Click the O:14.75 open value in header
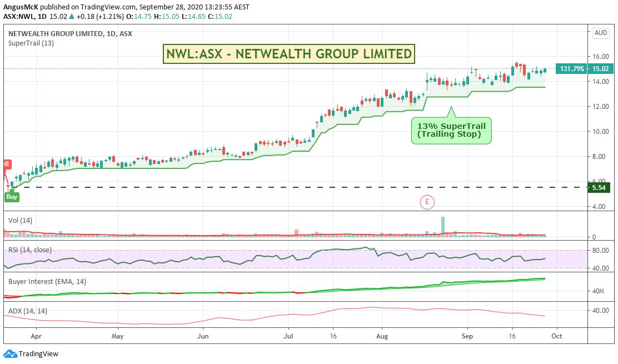618x364 pixels. pyautogui.click(x=139, y=17)
